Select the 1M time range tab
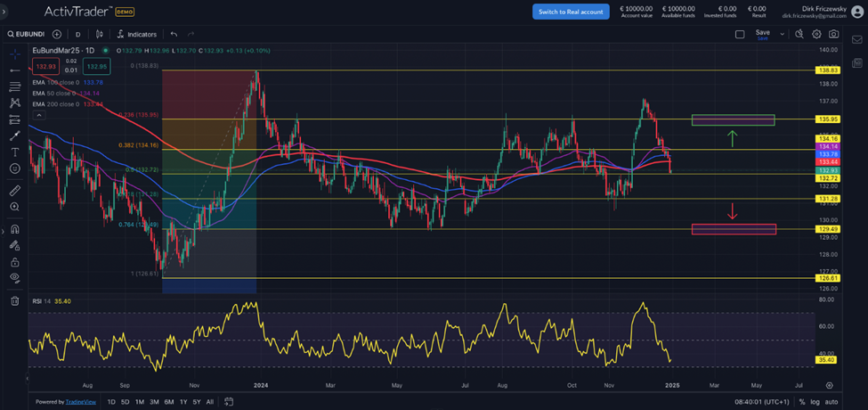The image size is (868, 410). coord(140,402)
